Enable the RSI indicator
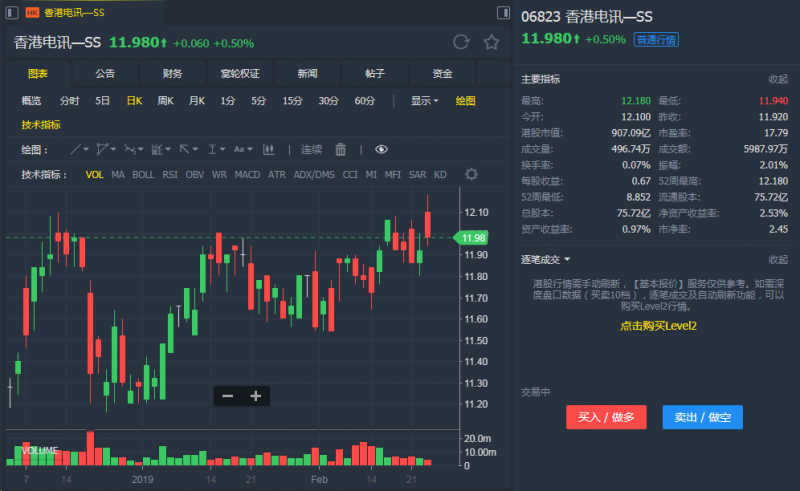Image resolution: width=800 pixels, height=491 pixels. 170,175
